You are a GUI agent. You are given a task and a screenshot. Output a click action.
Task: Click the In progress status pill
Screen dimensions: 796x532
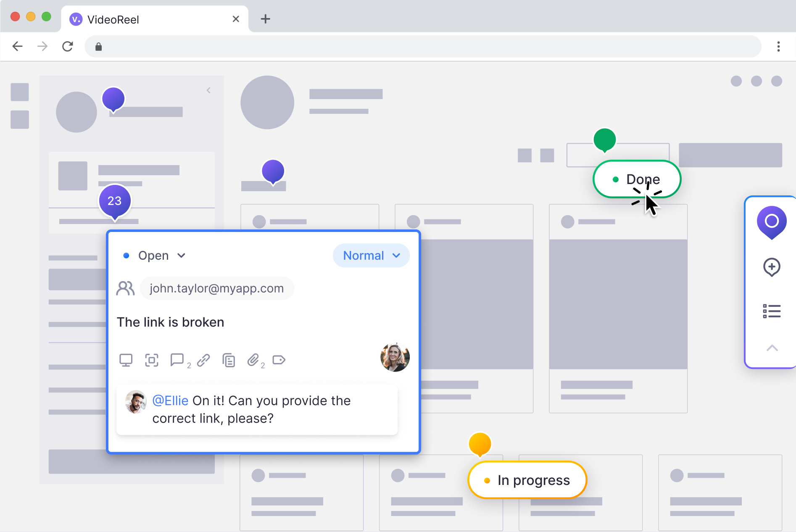point(527,480)
